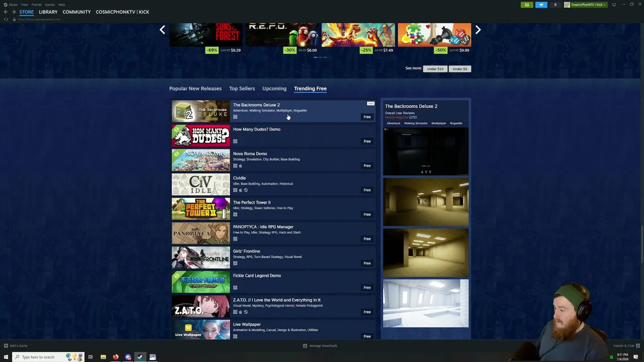The height and width of the screenshot is (362, 644).
Task: Switch to Upcoming tab
Action: pos(274,88)
